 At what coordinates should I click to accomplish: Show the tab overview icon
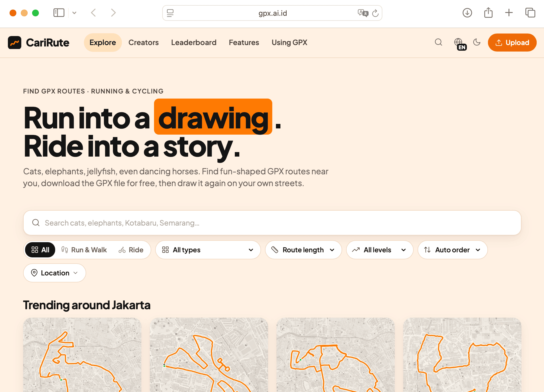(x=530, y=13)
